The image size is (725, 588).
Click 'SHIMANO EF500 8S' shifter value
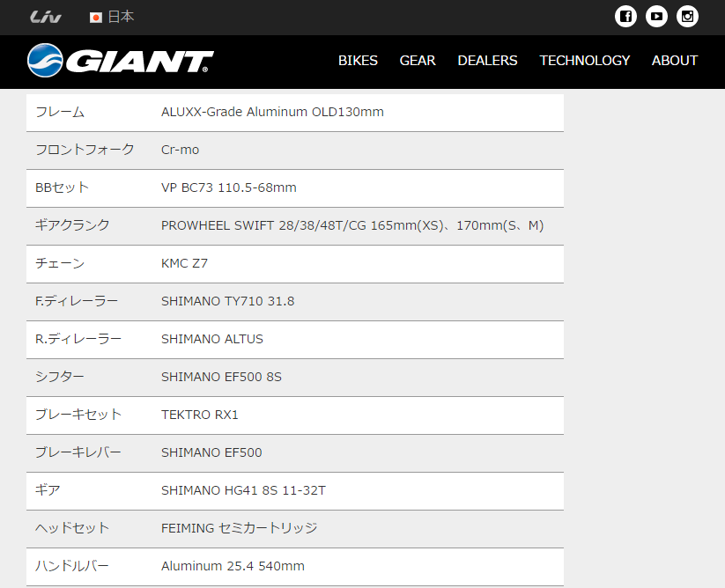(221, 377)
